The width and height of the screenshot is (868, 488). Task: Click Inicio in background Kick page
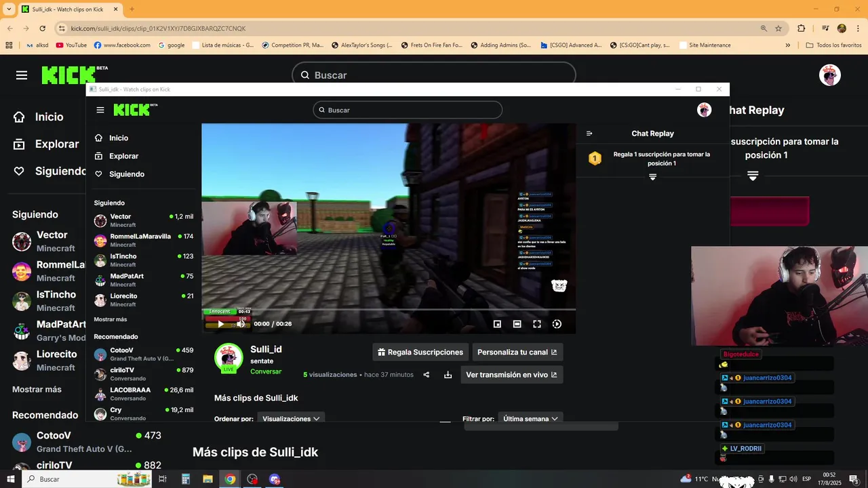tap(39, 117)
